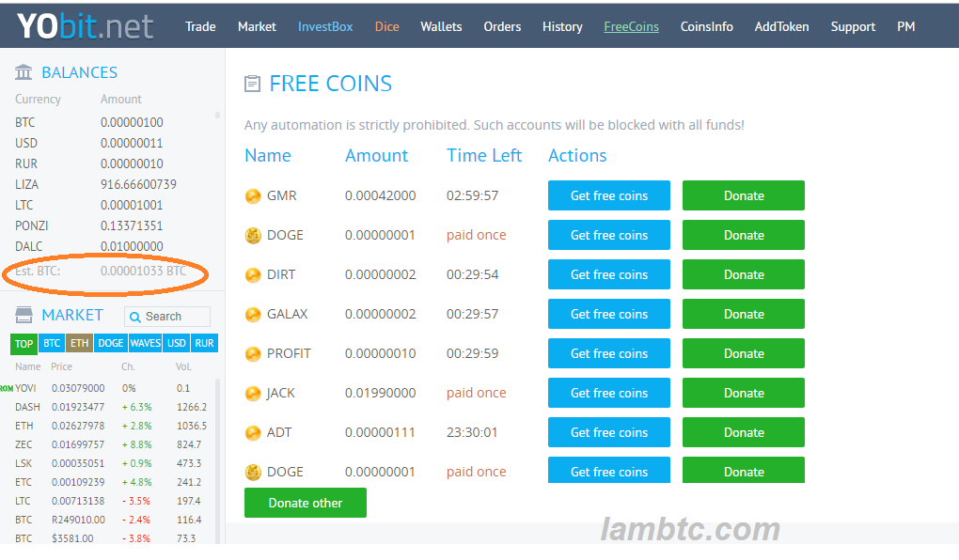Click the balances list scrollbar
The height and width of the screenshot is (560, 959).
click(x=218, y=115)
